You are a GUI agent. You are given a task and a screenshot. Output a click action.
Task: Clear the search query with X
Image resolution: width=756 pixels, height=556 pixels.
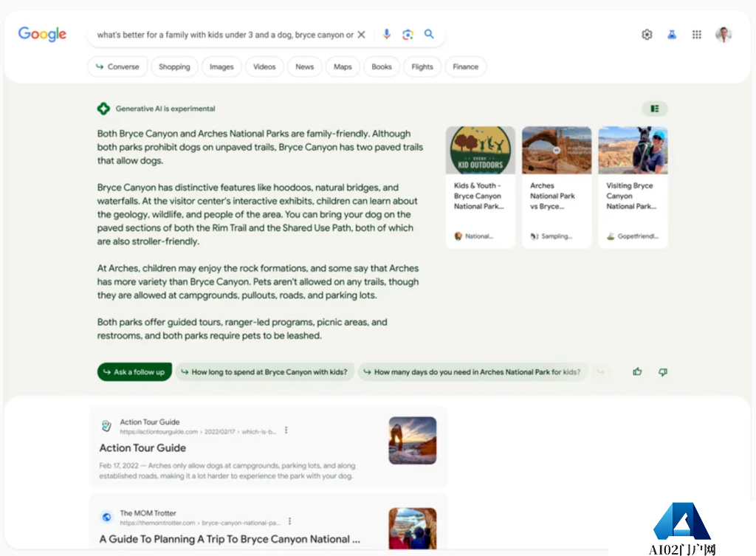pyautogui.click(x=361, y=35)
